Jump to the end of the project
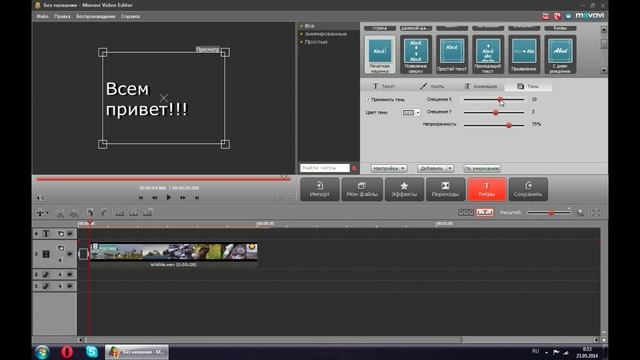 coord(197,198)
